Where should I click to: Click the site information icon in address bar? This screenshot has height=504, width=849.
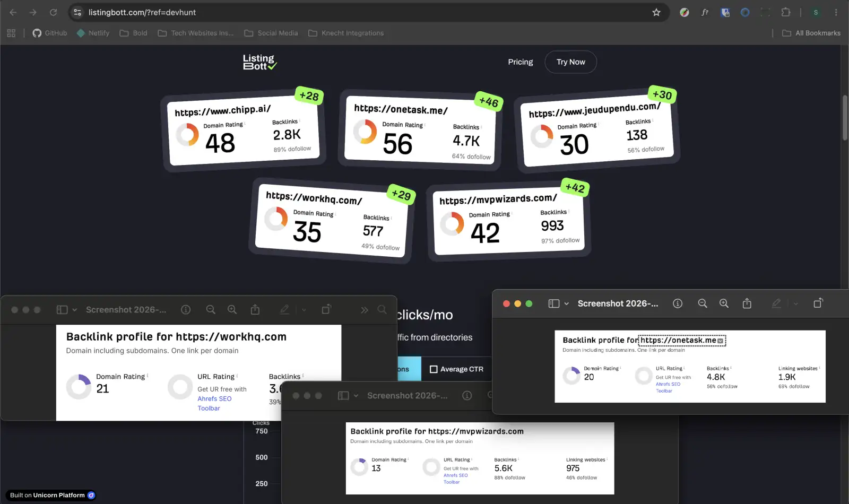point(77,12)
